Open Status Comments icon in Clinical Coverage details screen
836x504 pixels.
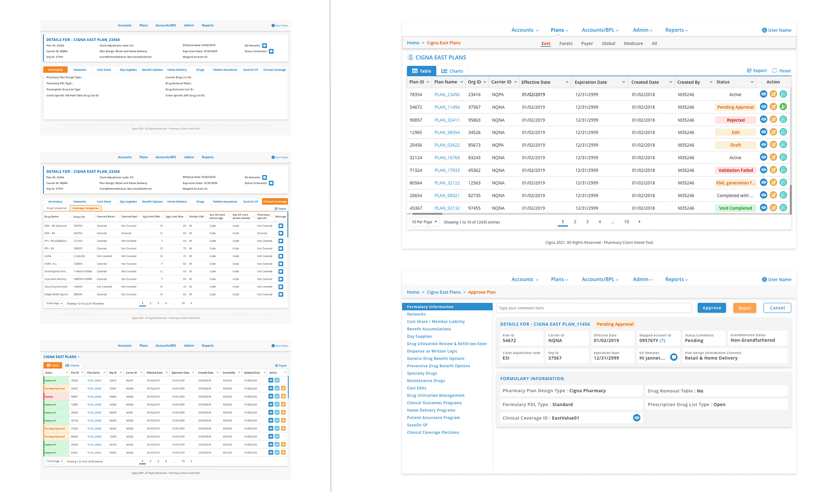(x=271, y=183)
